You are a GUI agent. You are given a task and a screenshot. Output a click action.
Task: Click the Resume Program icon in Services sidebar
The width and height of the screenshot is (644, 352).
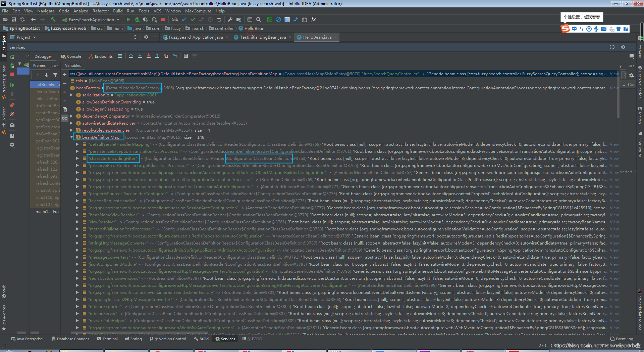click(x=12, y=85)
